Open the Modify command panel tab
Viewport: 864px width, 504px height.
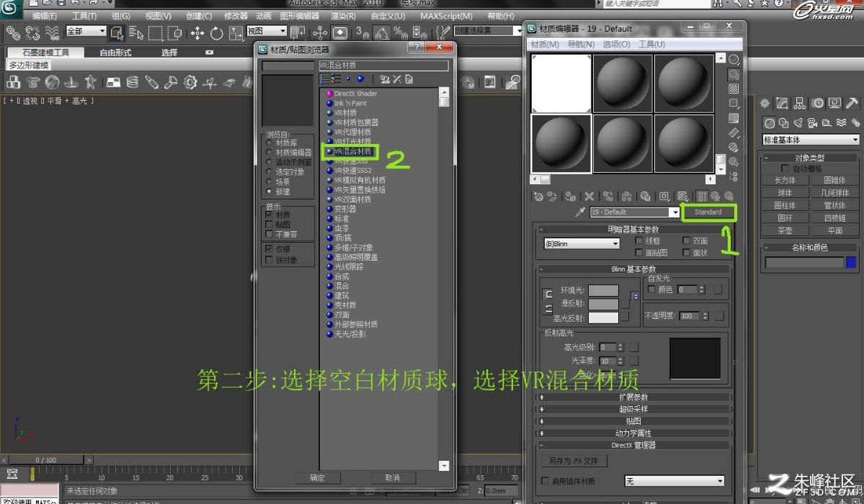782,103
